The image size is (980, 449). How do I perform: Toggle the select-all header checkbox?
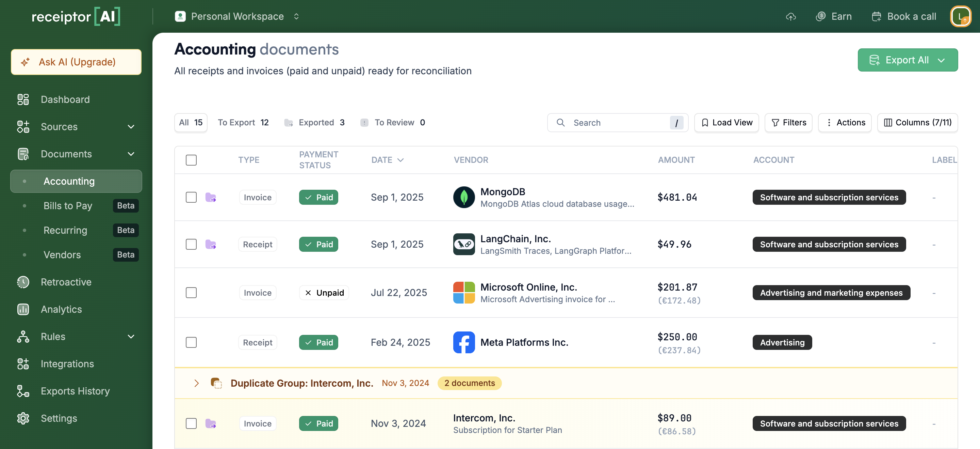(191, 160)
